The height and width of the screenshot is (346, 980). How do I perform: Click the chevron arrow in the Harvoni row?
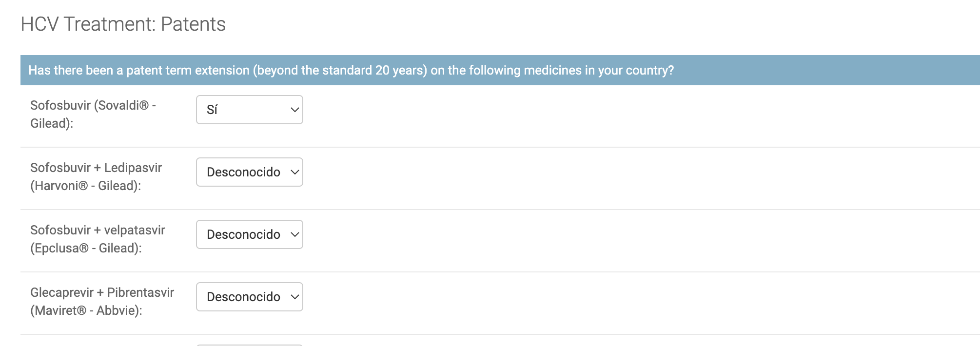click(x=294, y=172)
